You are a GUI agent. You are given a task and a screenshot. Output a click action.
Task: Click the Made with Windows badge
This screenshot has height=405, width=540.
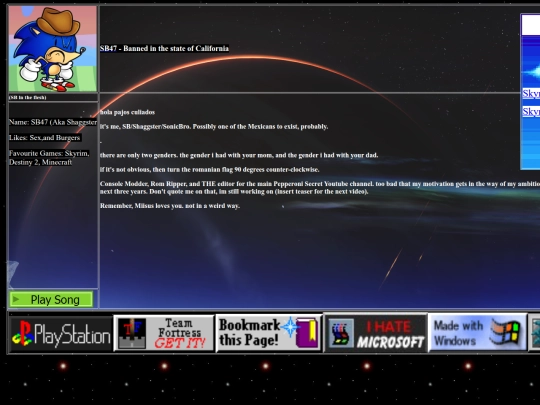(477, 333)
